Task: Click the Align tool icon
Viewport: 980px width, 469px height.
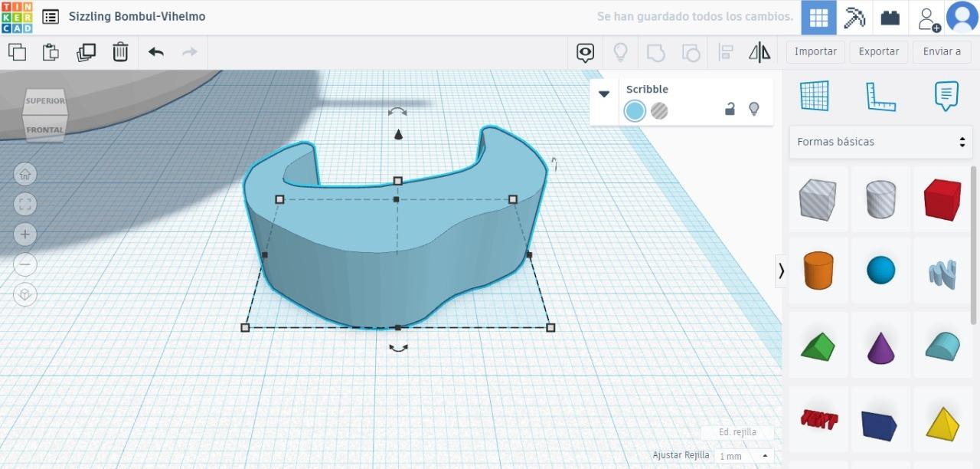Action: [726, 52]
